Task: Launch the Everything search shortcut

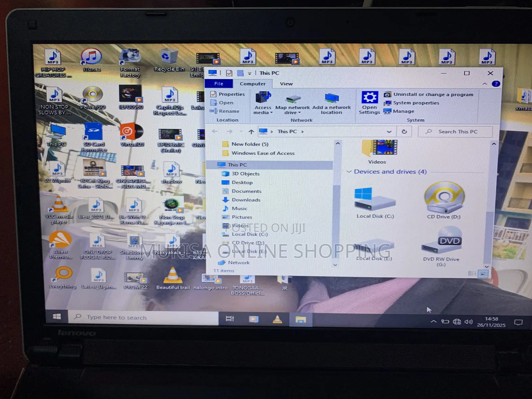Action: pyautogui.click(x=63, y=278)
